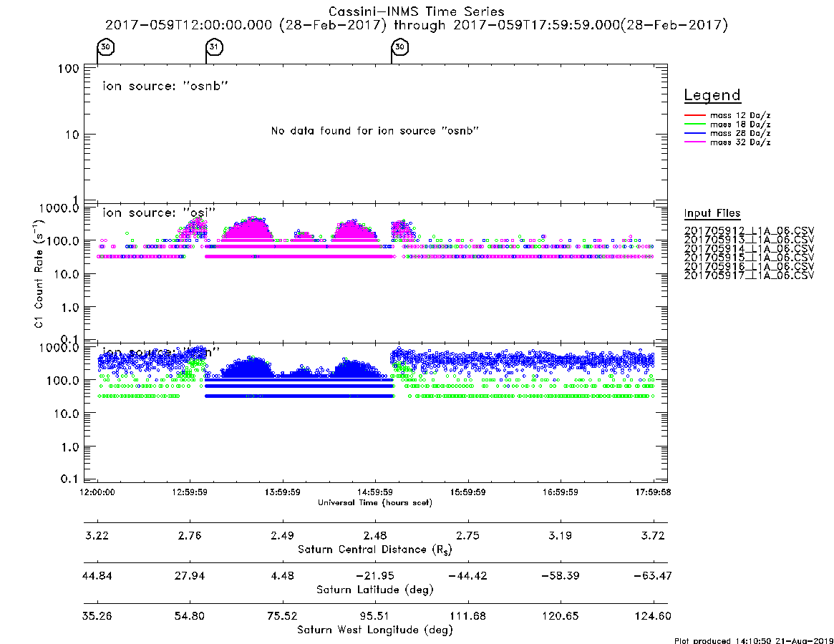Screen dimensions: 834x644
Task: Click the central distance value 3.22
Action: (x=97, y=535)
